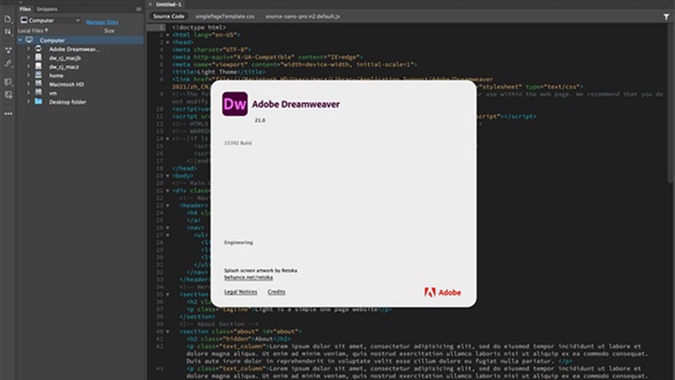Open the Computer site dropdown

click(x=50, y=20)
